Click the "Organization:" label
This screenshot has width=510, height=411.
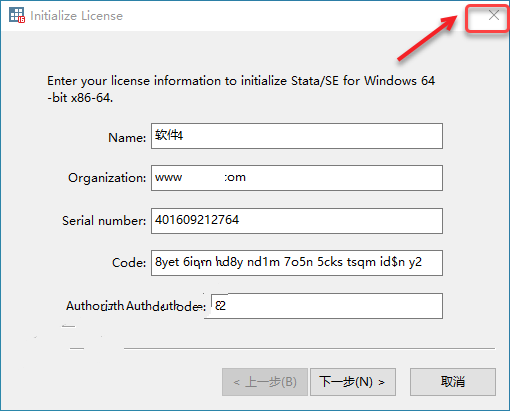(107, 178)
